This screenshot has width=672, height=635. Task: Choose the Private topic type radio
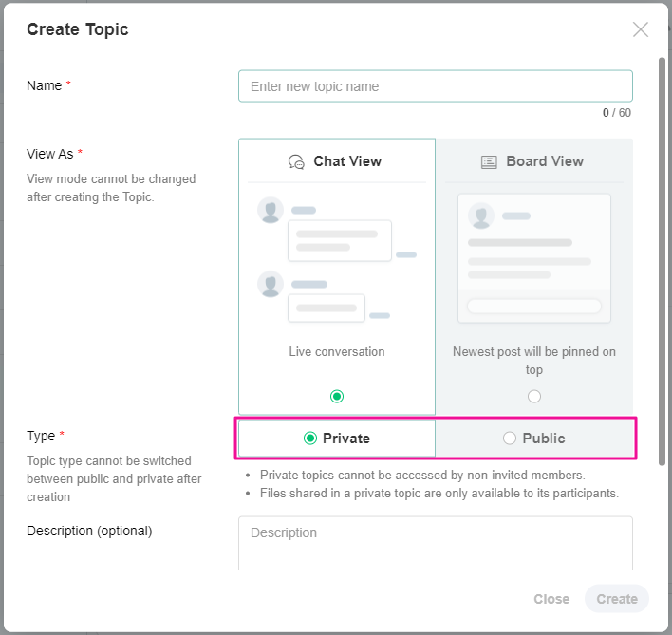(x=309, y=439)
